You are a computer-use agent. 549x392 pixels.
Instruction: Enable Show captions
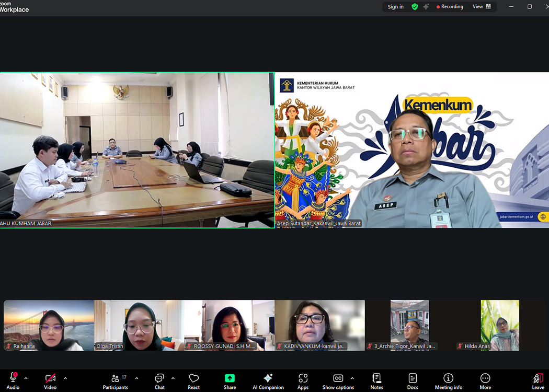coord(338,381)
